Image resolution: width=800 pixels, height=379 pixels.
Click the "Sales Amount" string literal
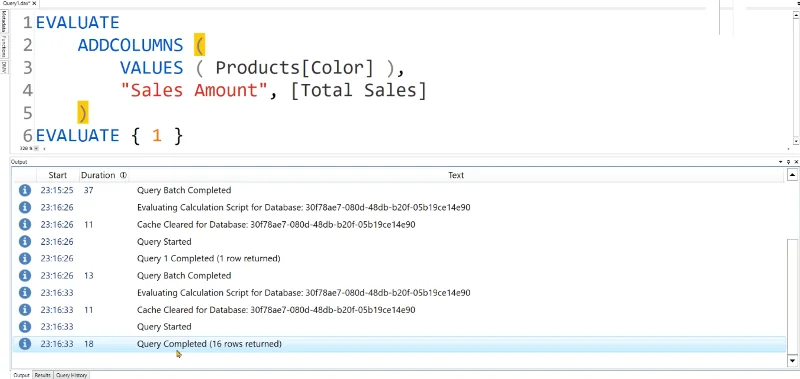(x=193, y=90)
